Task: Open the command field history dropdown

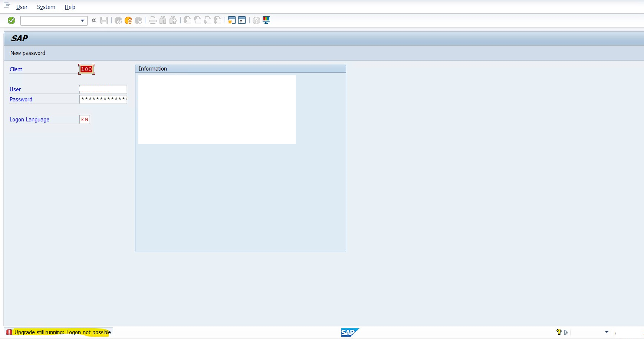Action: [x=83, y=21]
